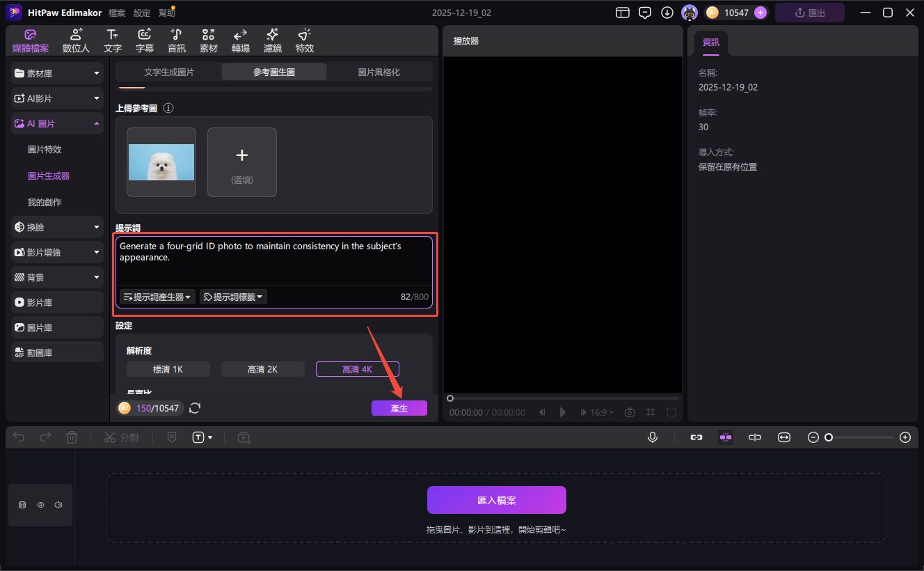Open the 濾鏡 filters panel
This screenshot has height=571, width=924.
[272, 39]
